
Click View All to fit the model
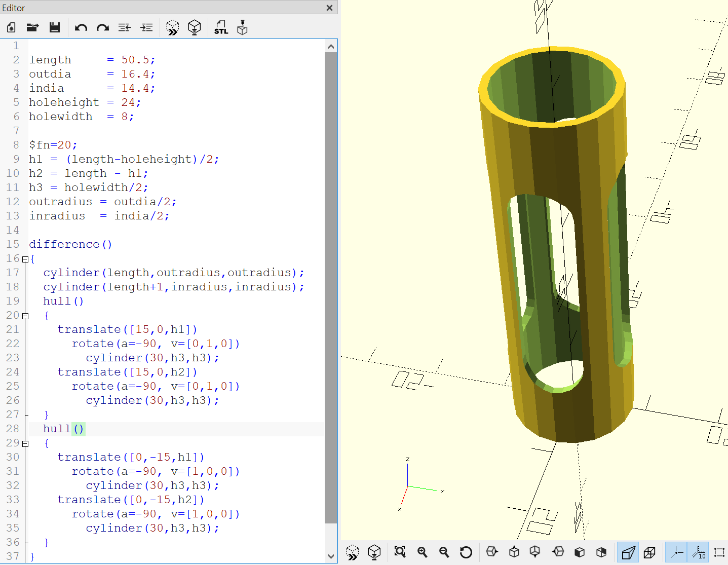pos(400,552)
